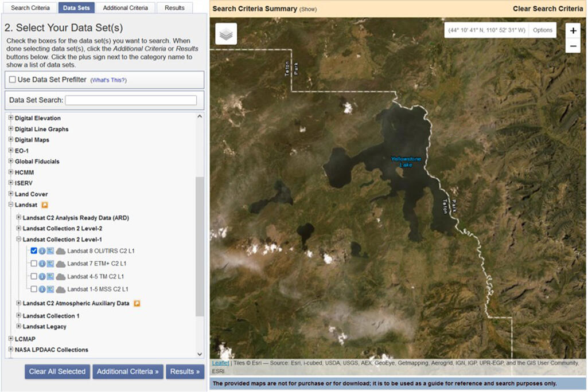Zoom out on the map
588x392 pixels.
573,46
